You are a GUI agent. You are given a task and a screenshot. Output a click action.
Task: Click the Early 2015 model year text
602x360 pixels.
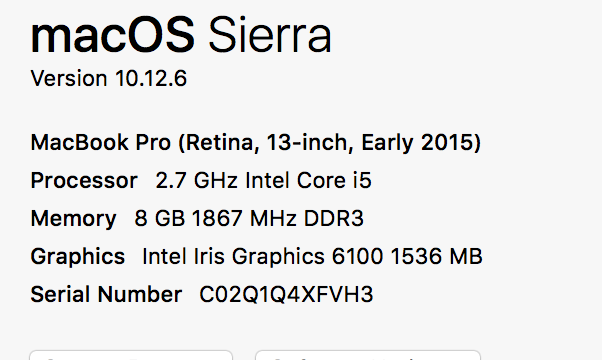[418, 142]
